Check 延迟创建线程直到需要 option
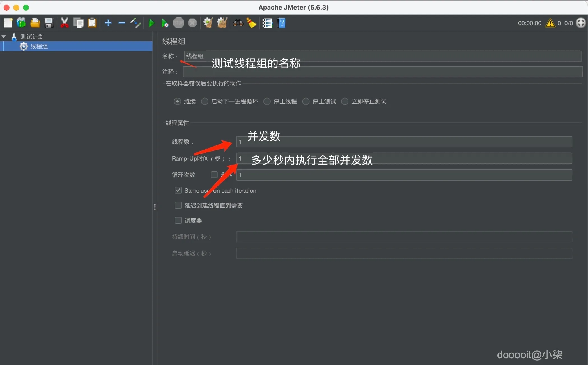The width and height of the screenshot is (588, 365). [178, 205]
